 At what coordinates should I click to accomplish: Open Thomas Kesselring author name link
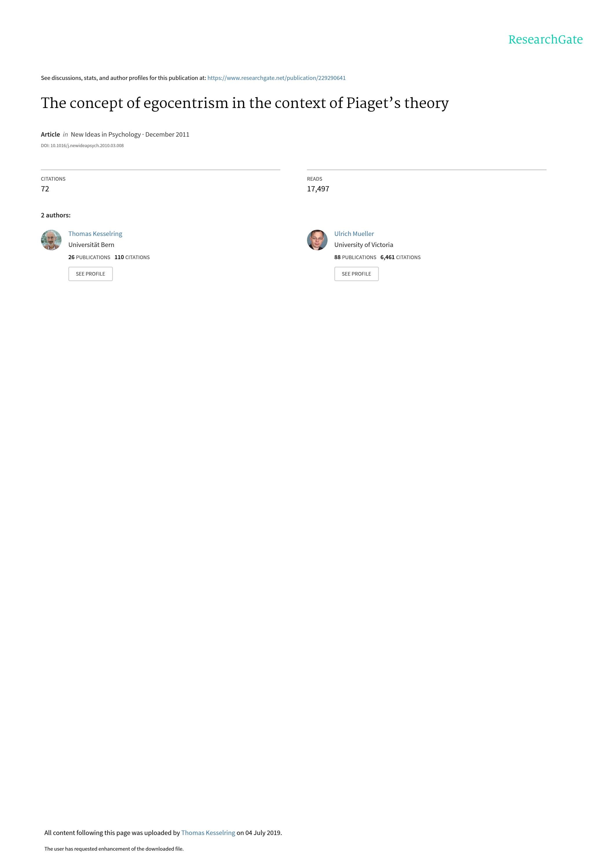point(95,234)
